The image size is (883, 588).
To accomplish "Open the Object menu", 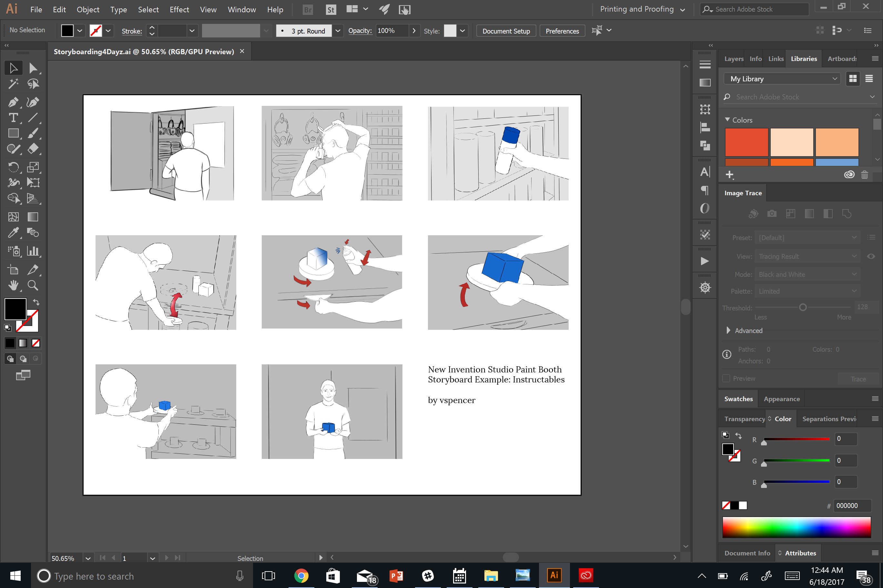I will (x=88, y=10).
